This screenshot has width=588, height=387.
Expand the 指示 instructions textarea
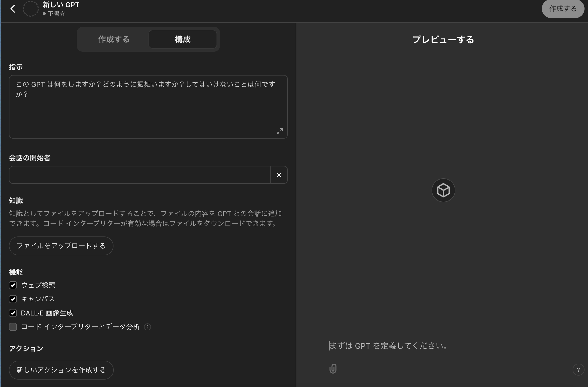coord(280,131)
